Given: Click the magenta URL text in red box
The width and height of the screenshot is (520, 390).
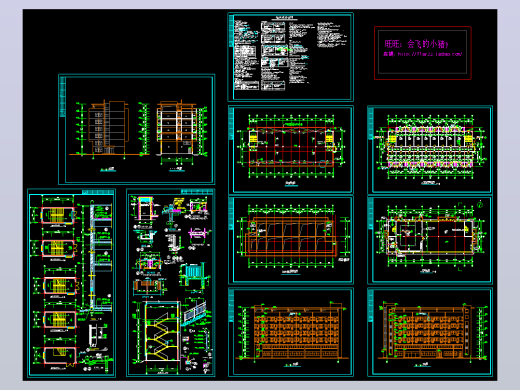Looking at the screenshot, I should point(423,54).
